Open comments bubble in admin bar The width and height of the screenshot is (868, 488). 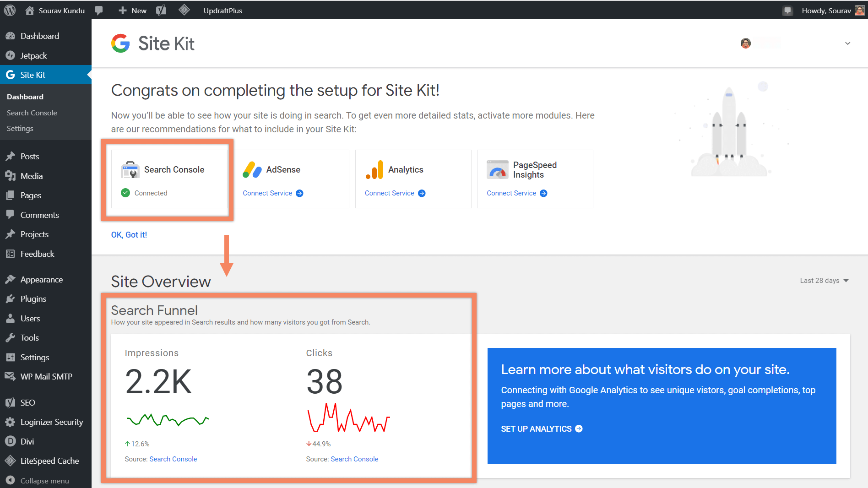[x=98, y=11]
